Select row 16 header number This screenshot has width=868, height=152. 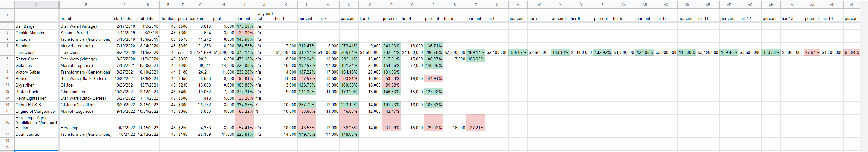(x=7, y=123)
